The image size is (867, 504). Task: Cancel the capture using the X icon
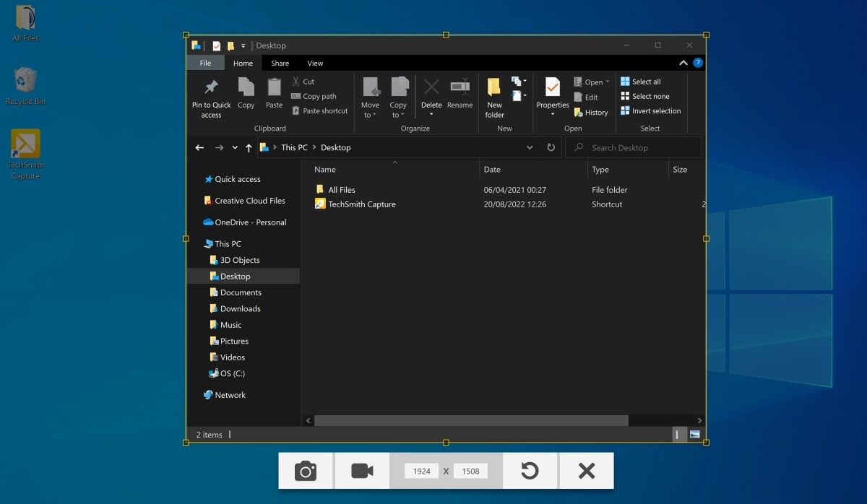point(586,470)
